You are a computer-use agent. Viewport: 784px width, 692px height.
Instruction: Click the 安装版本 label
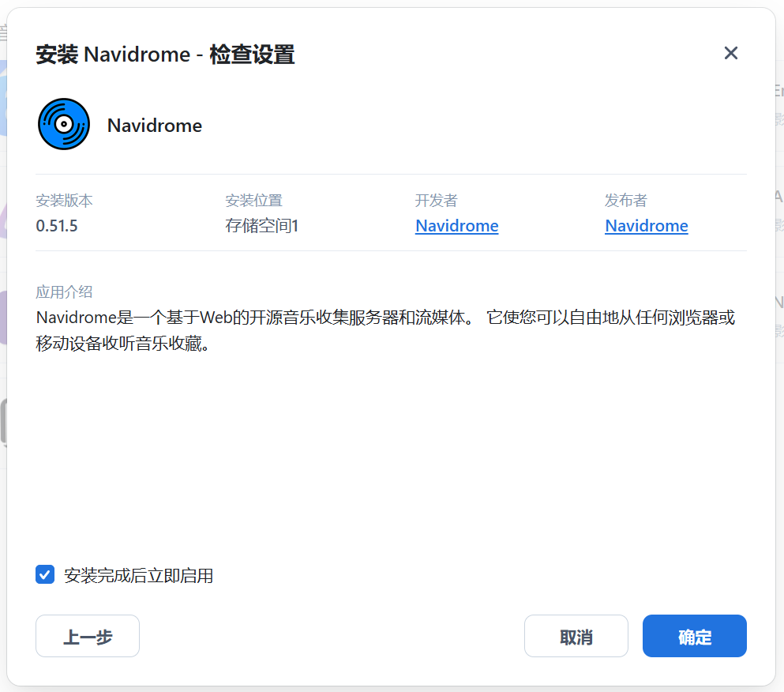pyautogui.click(x=64, y=200)
